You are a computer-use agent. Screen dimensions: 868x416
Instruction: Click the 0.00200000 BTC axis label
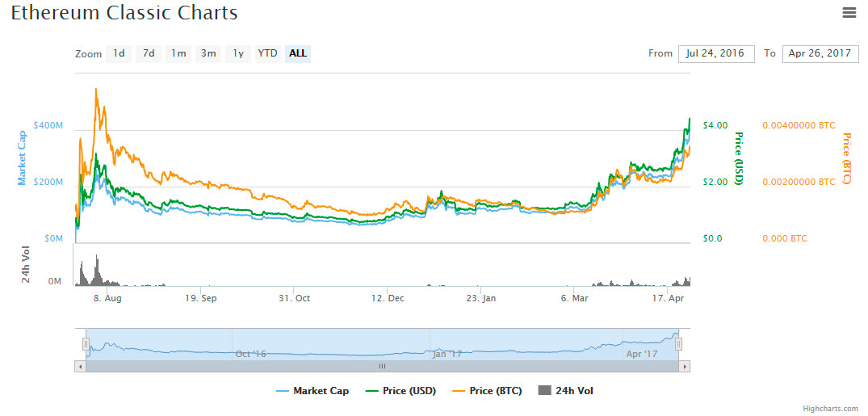pyautogui.click(x=799, y=182)
